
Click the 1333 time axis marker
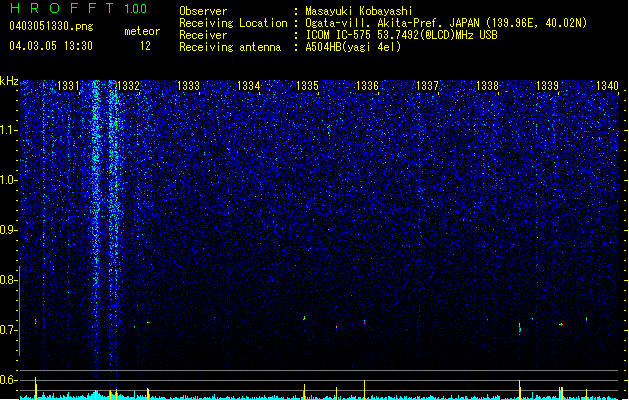pos(188,85)
